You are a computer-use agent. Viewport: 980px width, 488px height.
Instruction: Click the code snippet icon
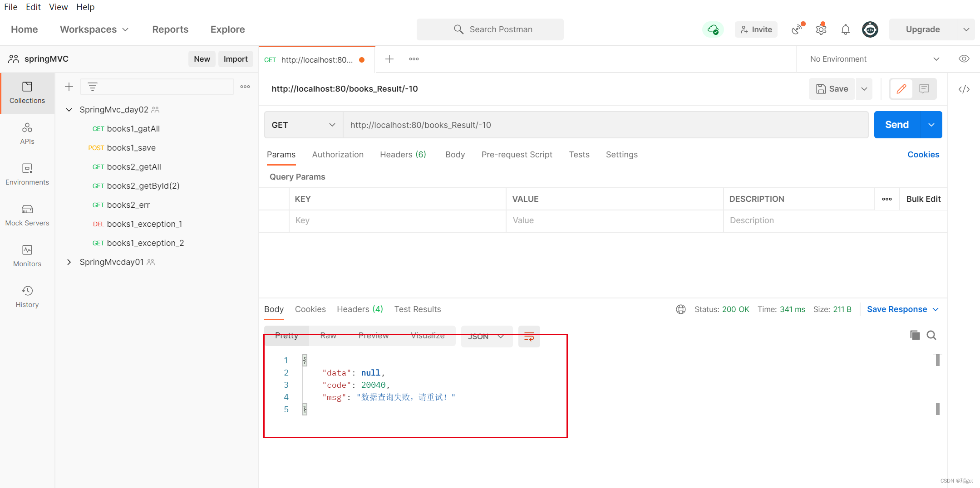[964, 89]
